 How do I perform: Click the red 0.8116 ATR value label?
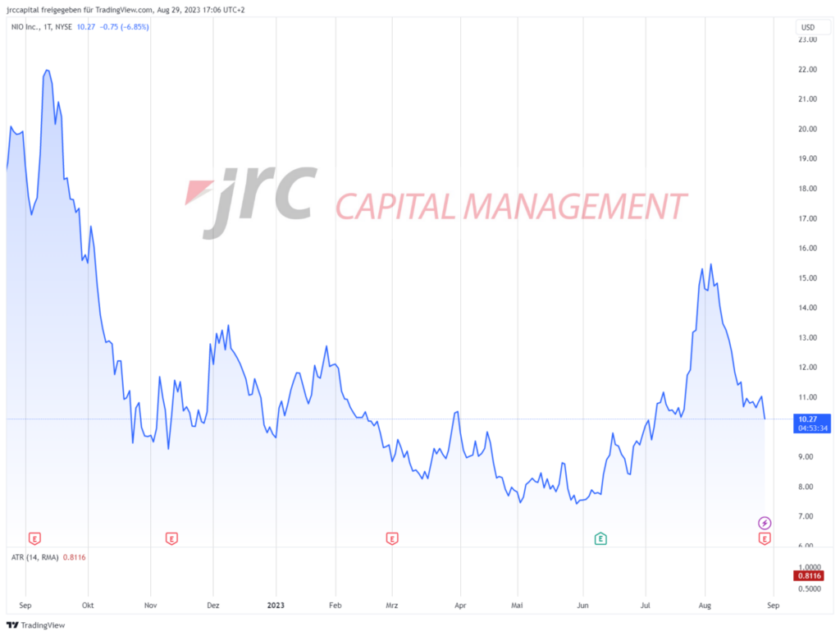[809, 576]
